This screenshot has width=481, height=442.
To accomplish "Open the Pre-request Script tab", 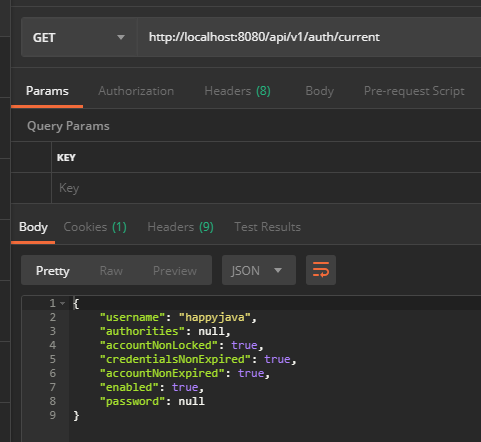I will pos(414,91).
